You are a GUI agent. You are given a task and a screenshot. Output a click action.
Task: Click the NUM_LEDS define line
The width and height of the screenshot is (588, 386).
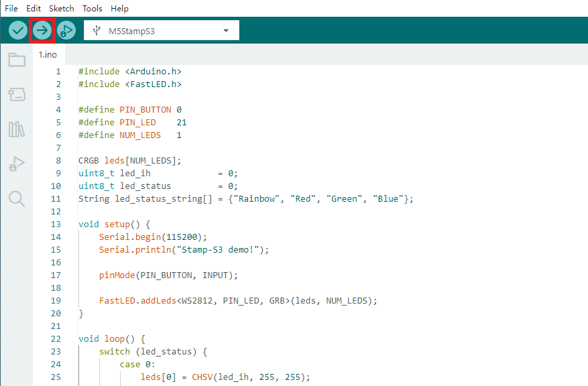(130, 135)
